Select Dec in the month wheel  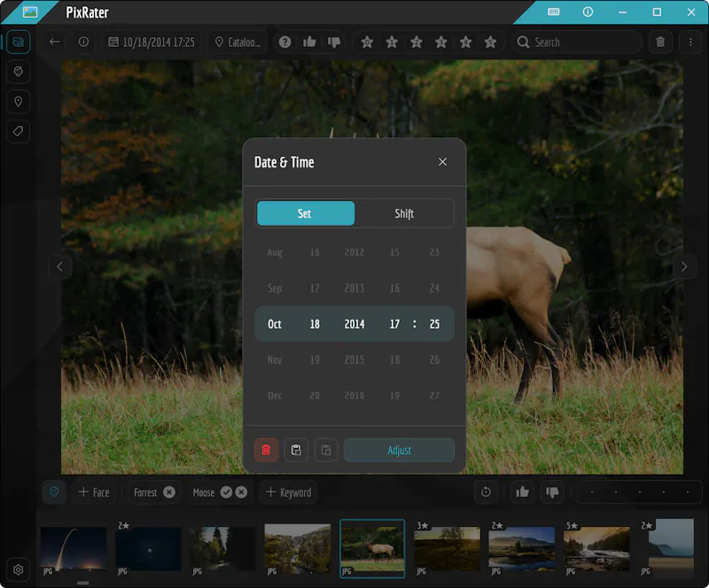(x=275, y=396)
